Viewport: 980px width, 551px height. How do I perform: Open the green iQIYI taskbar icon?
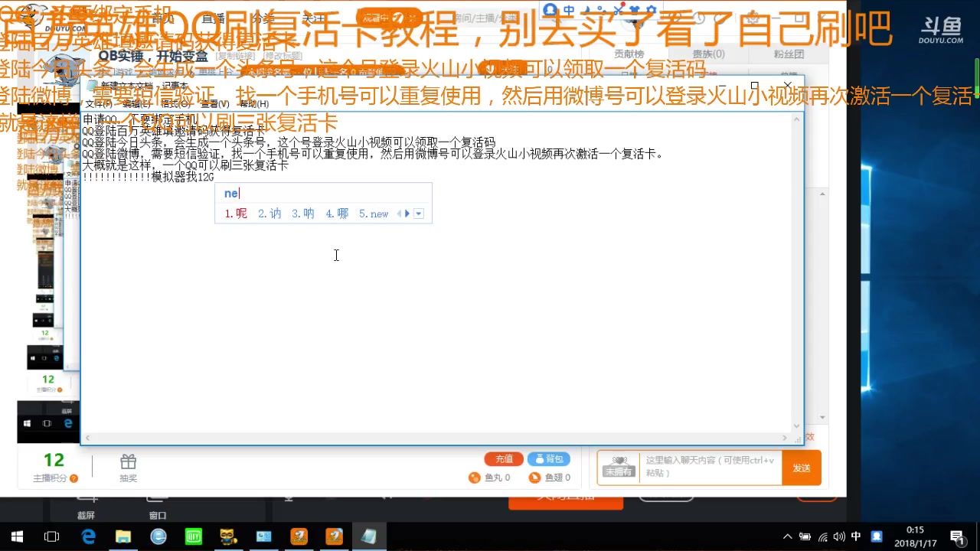194,536
